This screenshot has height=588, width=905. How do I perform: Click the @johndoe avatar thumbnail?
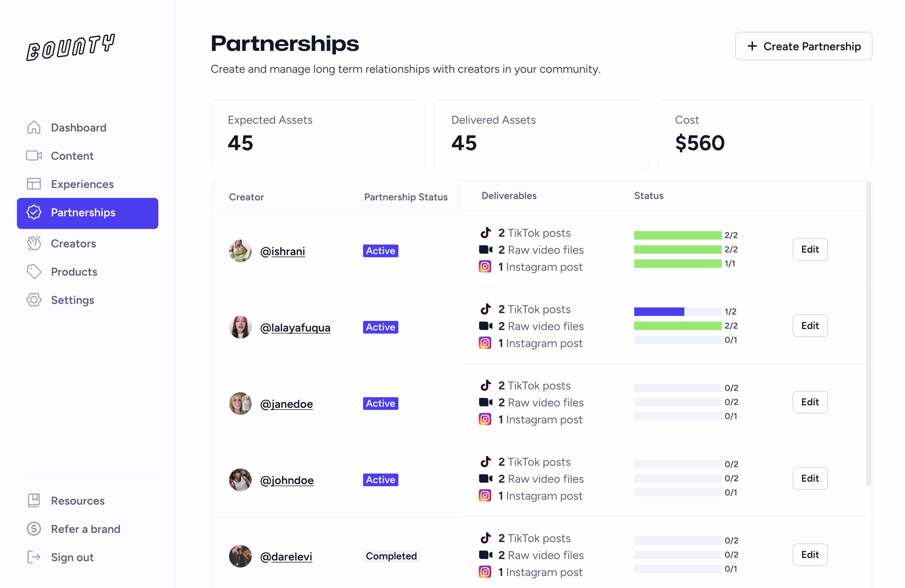[240, 480]
